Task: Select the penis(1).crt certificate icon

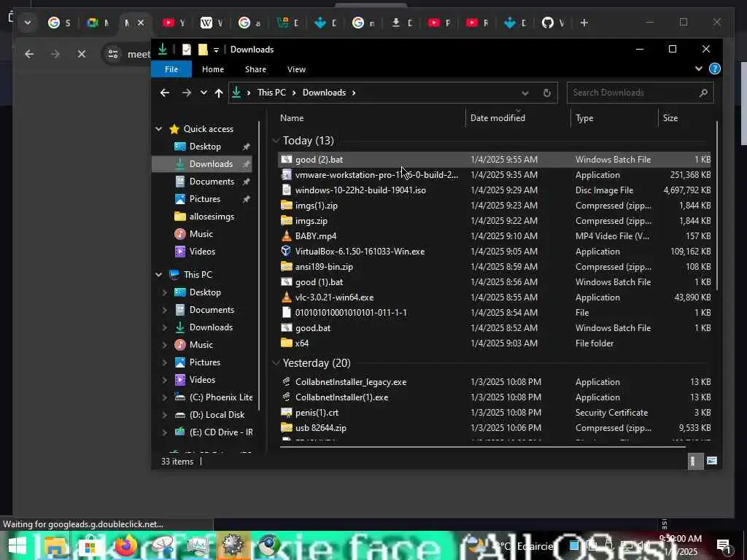Action: 286,413
